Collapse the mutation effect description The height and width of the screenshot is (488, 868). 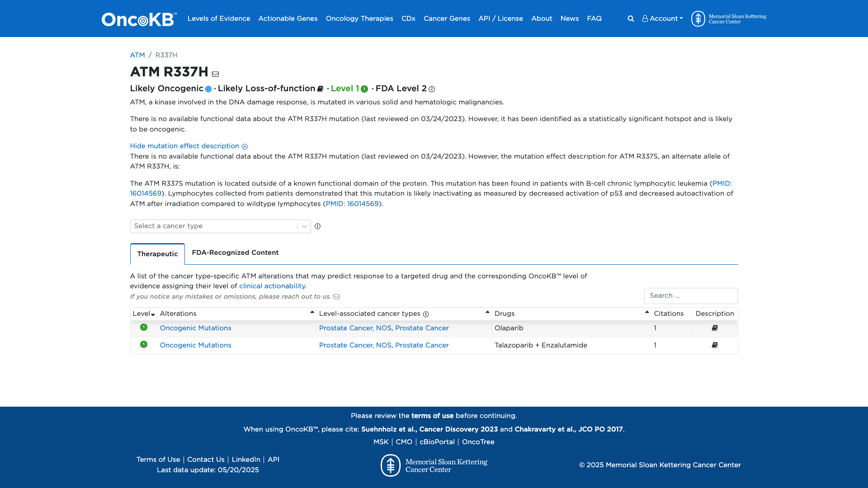tap(189, 146)
